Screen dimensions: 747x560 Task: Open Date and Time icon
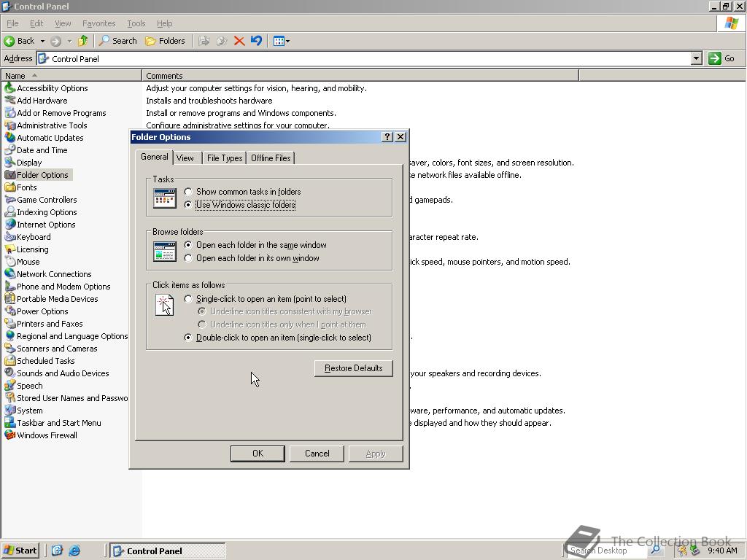pos(10,150)
